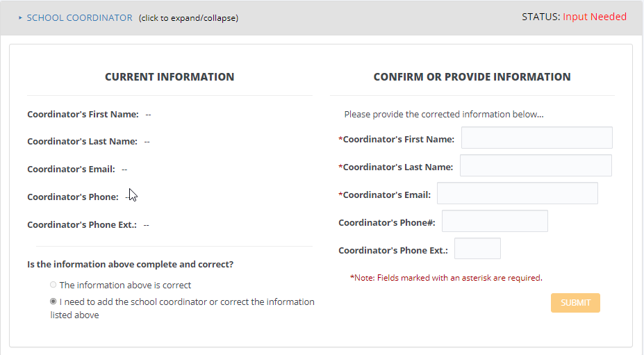Click the "Please provide the corrected information below" text

click(x=443, y=115)
